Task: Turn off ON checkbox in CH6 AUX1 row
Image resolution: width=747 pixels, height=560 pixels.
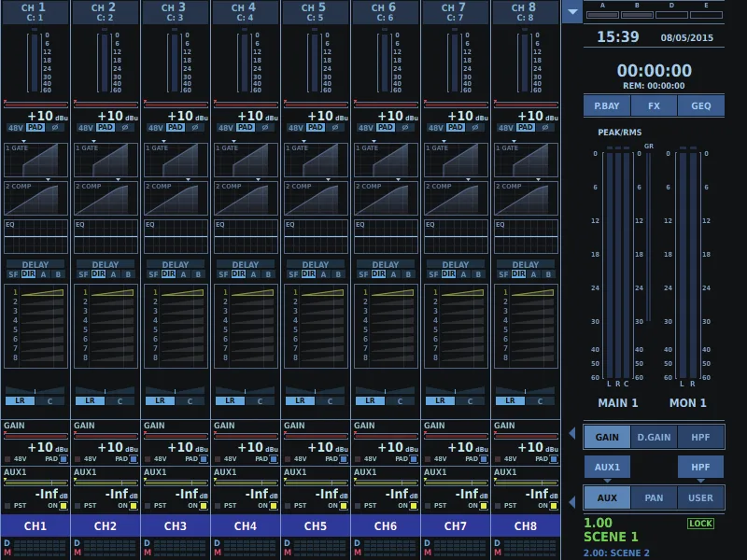Action: click(x=414, y=506)
